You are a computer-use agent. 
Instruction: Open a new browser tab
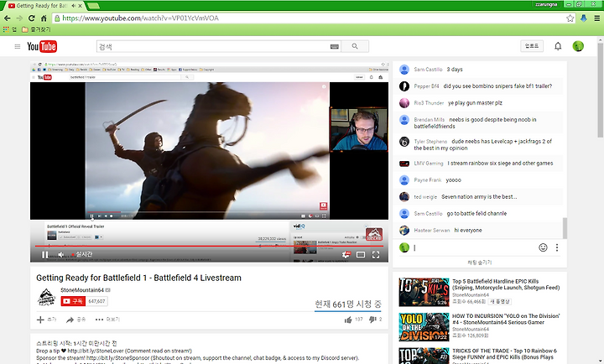[x=93, y=6]
